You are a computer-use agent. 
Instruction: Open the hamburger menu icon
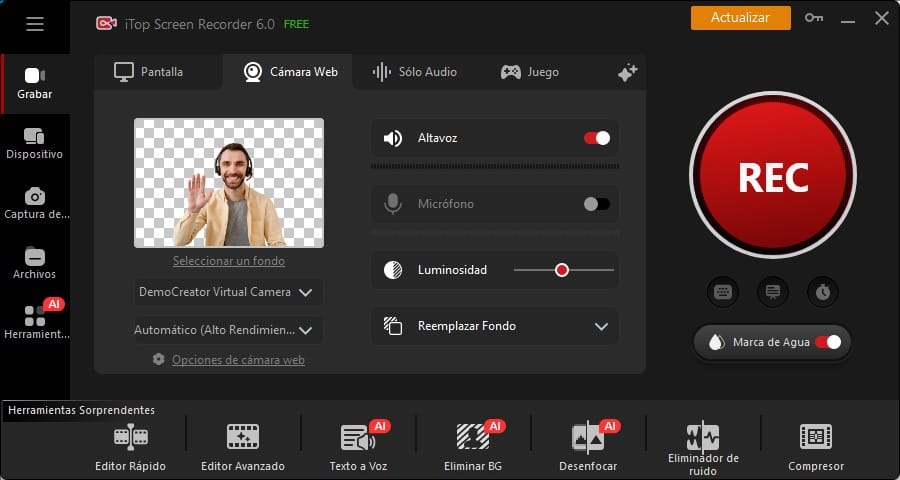click(x=35, y=24)
